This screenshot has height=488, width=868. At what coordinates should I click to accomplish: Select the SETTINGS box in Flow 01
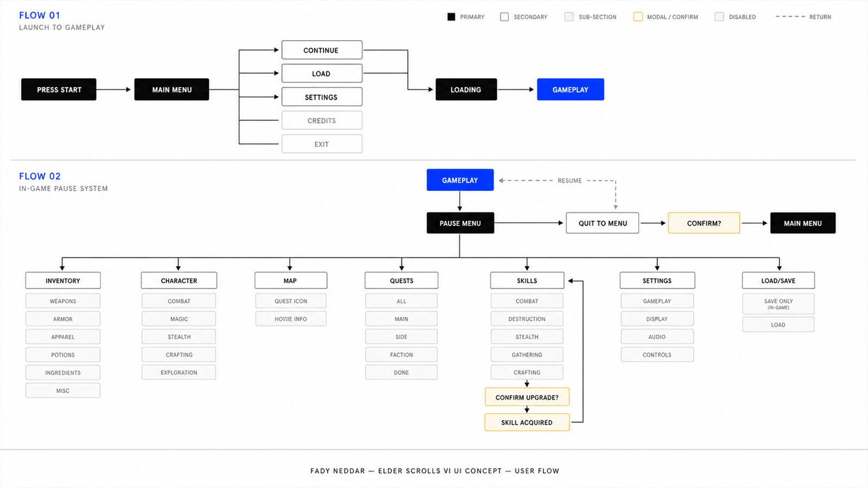point(322,97)
